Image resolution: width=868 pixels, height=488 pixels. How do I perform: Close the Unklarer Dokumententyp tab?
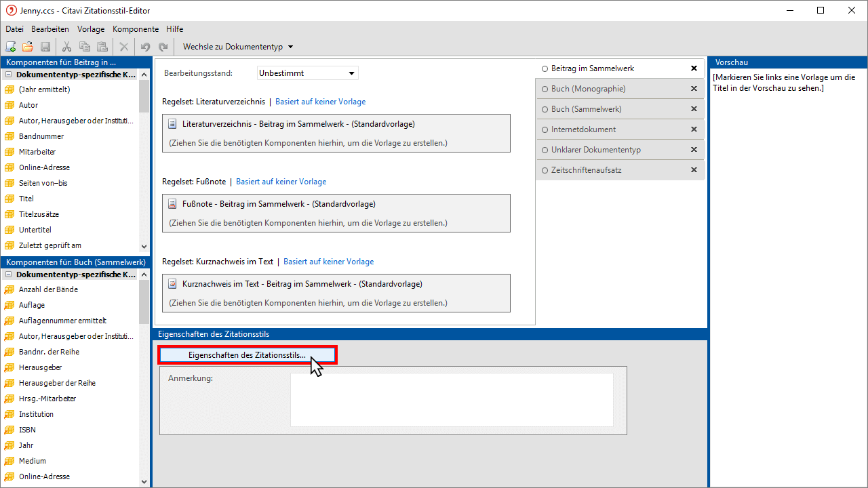point(694,150)
